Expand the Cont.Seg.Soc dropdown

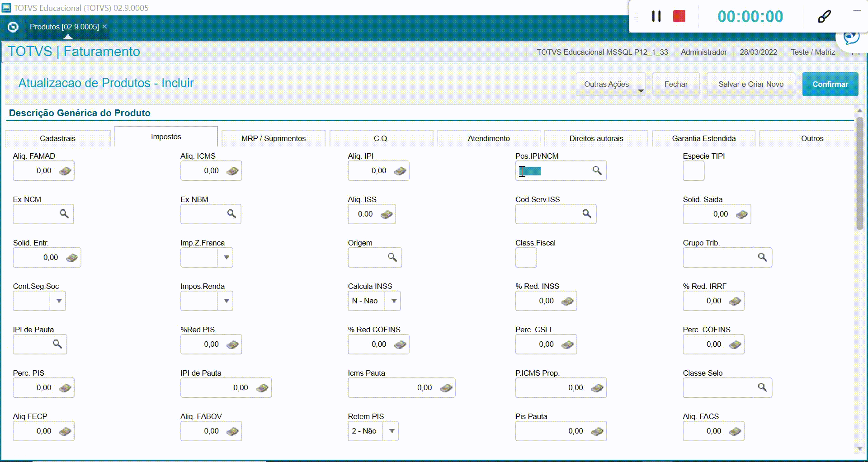point(59,301)
